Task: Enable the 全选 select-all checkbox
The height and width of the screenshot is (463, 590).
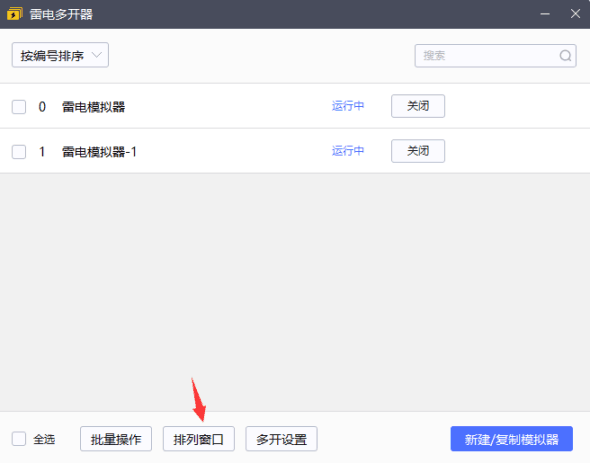Action: [19, 439]
